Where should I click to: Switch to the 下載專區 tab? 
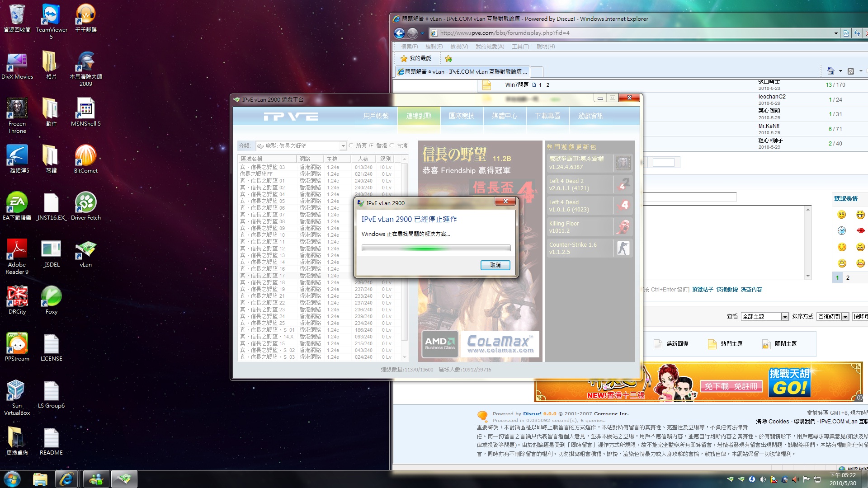tap(547, 116)
